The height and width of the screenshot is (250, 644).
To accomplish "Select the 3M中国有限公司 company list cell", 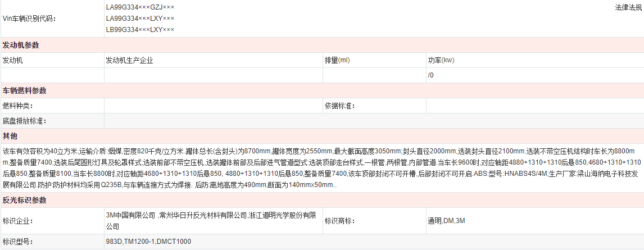I will click(211, 221).
